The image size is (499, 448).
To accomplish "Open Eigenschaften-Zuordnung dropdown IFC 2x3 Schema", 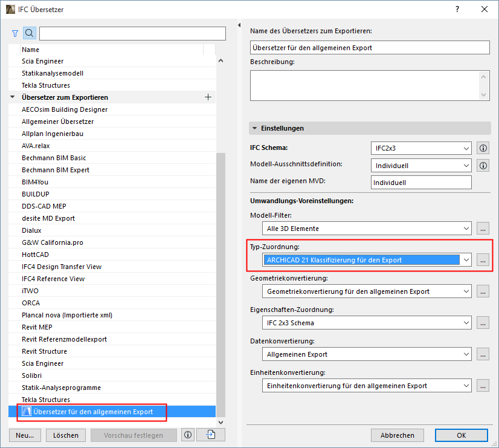I will pos(367,323).
